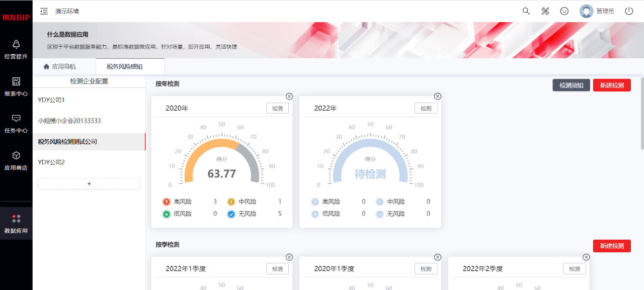The height and width of the screenshot is (290, 644).
Task: Select 税务风险检测测试公司 in company list
Action: click(89, 142)
